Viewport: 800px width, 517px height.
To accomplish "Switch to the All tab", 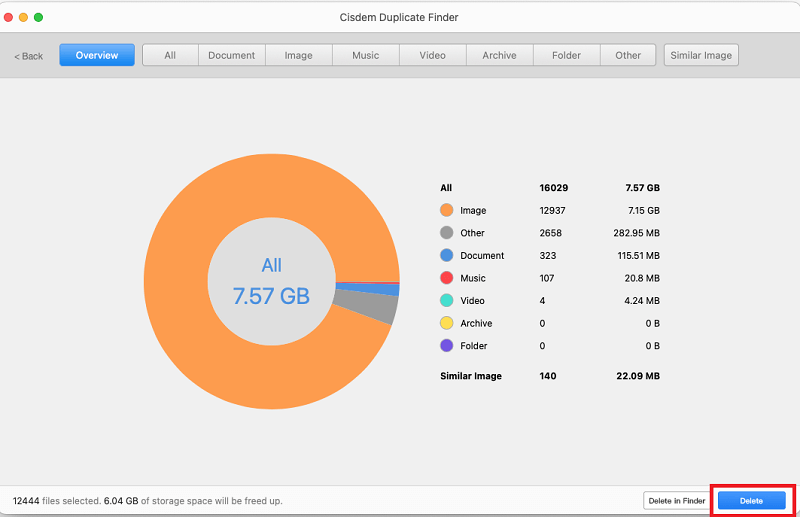I will pyautogui.click(x=170, y=55).
